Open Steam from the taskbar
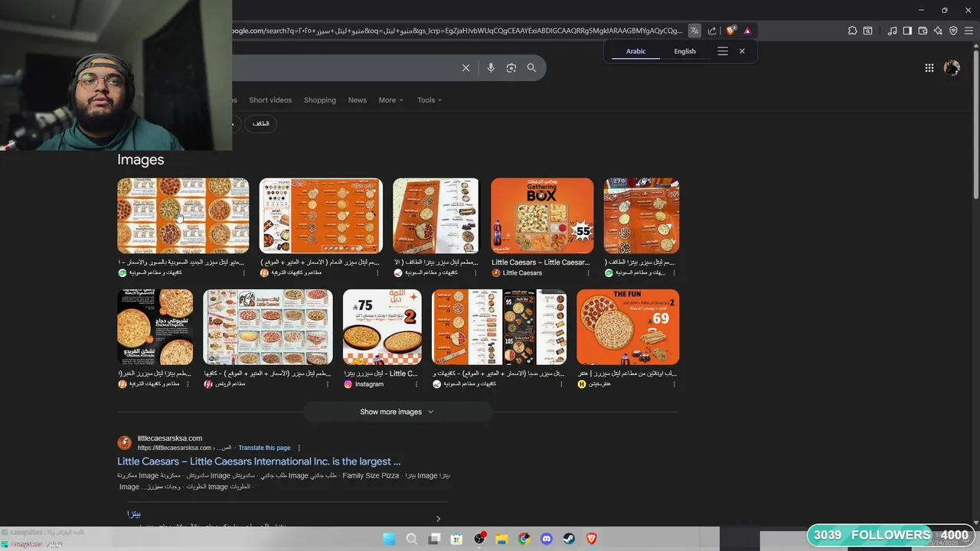Image resolution: width=980 pixels, height=551 pixels. click(x=569, y=539)
